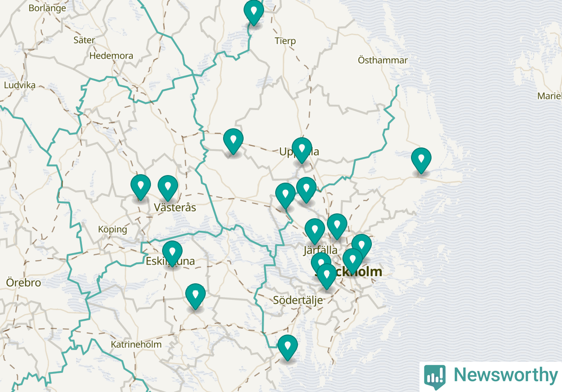Select the pin just above Järfälla label
The image size is (562, 392).
(315, 231)
